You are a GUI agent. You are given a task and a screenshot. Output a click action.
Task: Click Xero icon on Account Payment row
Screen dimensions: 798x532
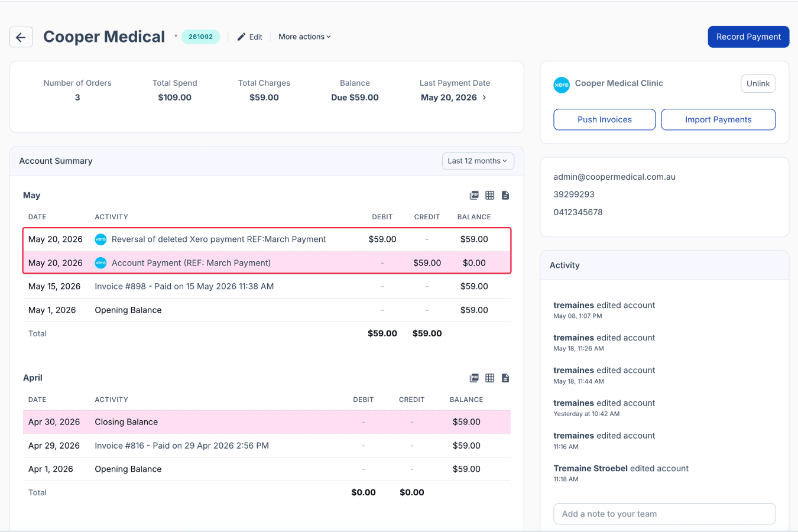point(101,263)
